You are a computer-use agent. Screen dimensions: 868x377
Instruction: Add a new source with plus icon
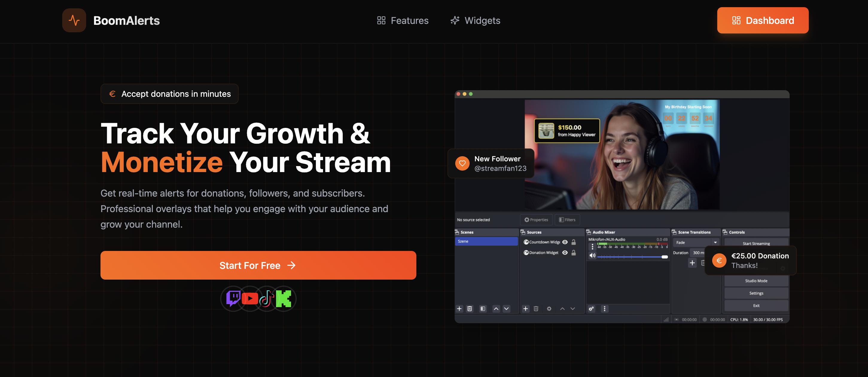[x=526, y=309]
